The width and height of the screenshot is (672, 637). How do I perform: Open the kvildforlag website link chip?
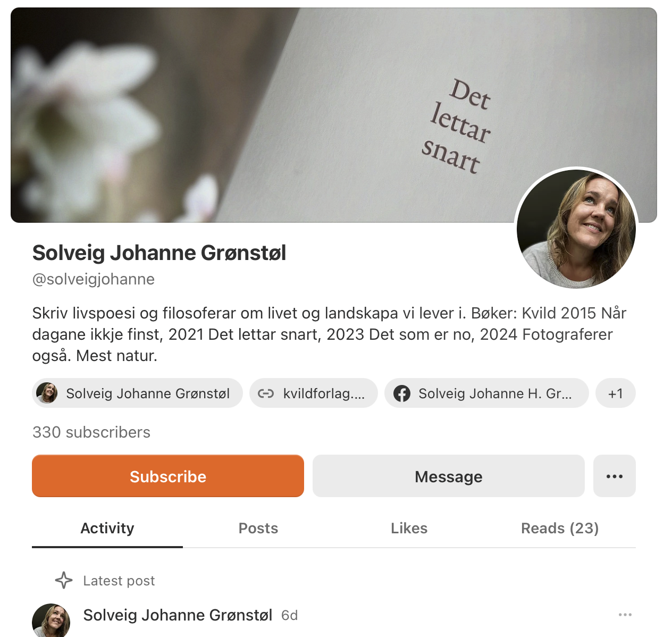point(314,393)
